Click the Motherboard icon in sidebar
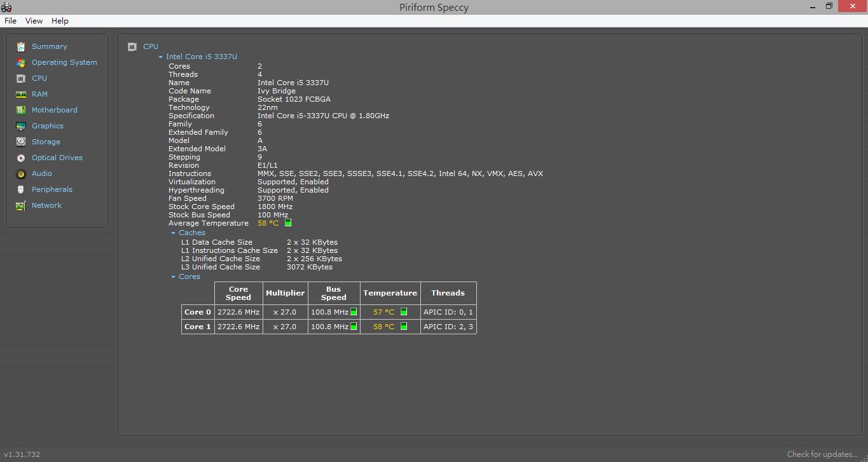Image resolution: width=868 pixels, height=462 pixels. [21, 110]
